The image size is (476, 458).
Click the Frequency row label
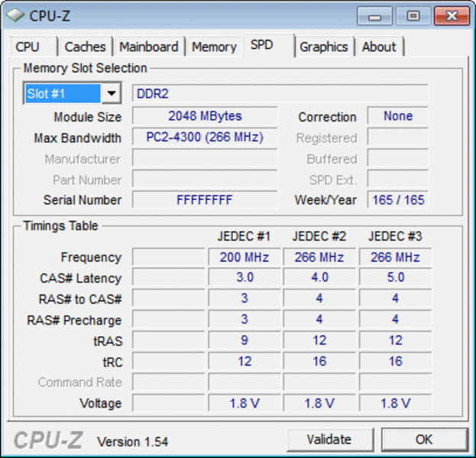point(91,257)
